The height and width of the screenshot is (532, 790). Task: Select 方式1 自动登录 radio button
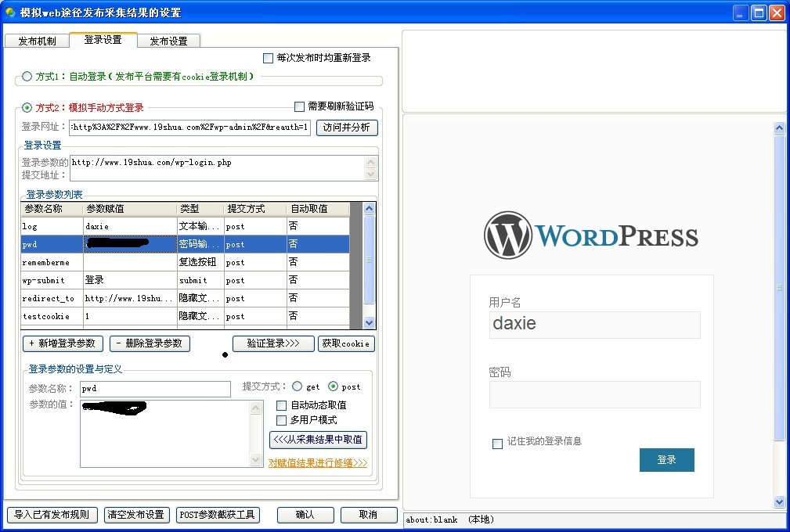(x=27, y=77)
